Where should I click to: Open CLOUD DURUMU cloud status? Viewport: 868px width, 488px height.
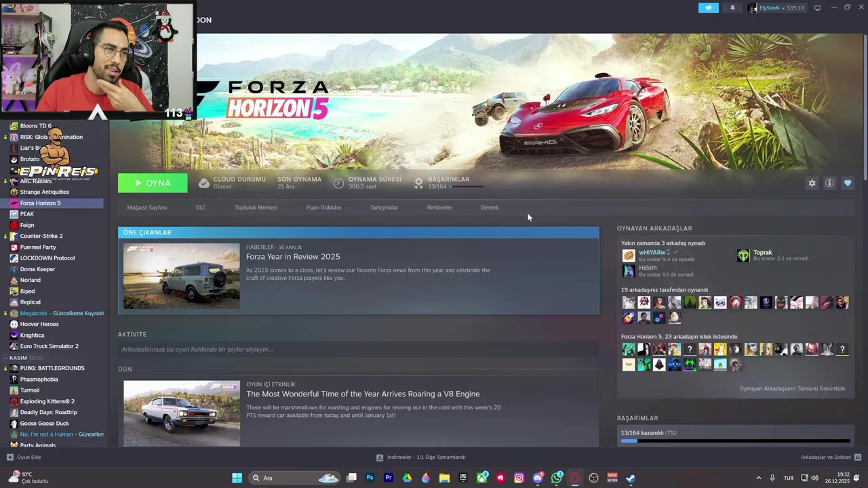click(x=232, y=182)
